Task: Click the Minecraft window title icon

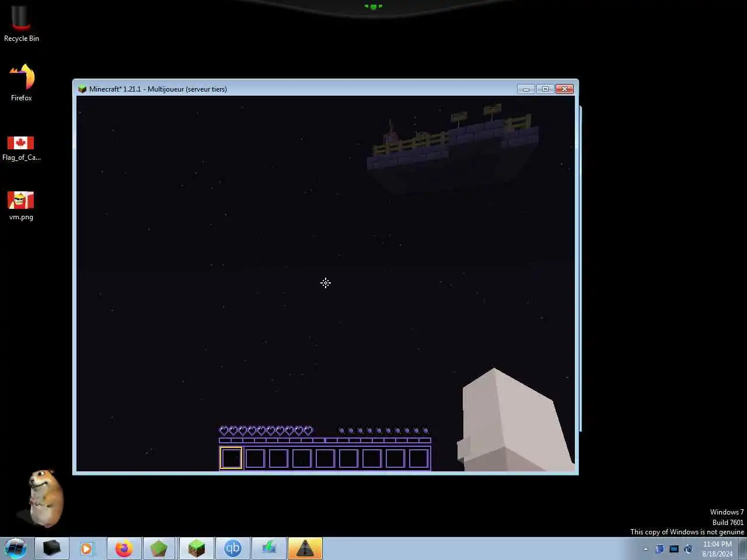Action: click(82, 89)
